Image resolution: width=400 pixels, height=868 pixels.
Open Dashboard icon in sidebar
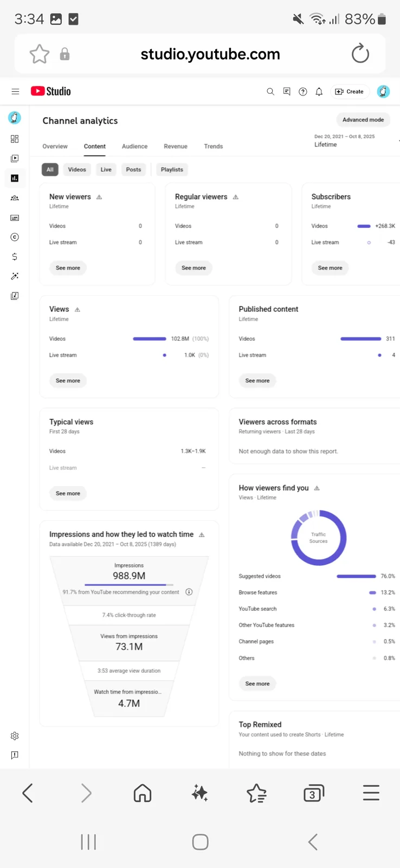(x=15, y=139)
